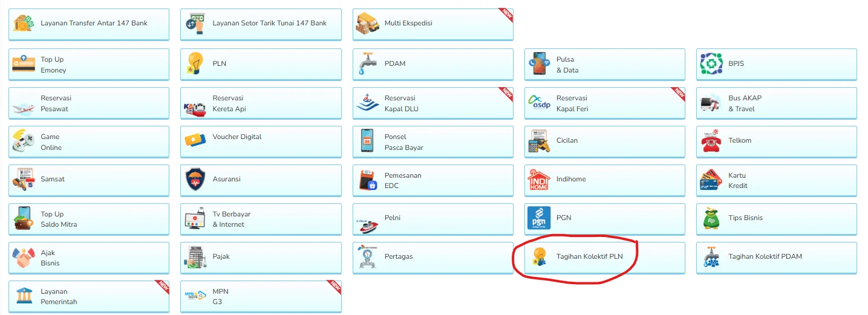Click the Cicilan calculator icon
868x315 pixels.
tap(538, 141)
